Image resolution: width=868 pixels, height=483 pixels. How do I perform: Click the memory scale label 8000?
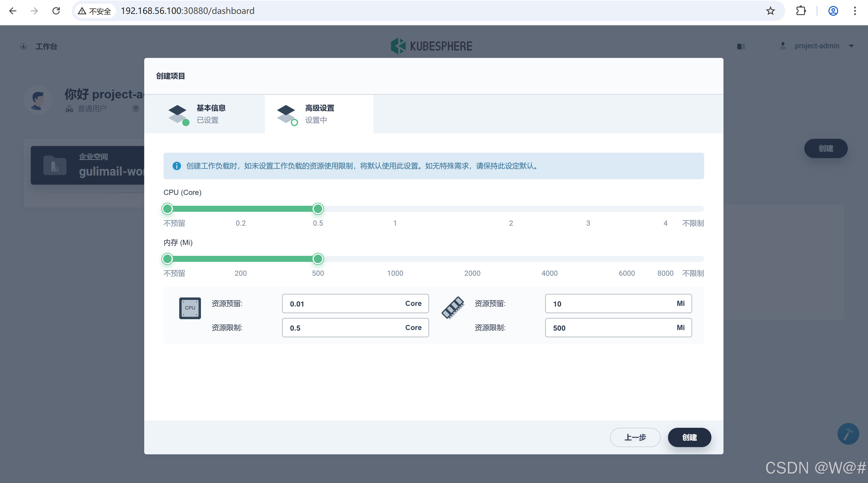[x=665, y=273]
